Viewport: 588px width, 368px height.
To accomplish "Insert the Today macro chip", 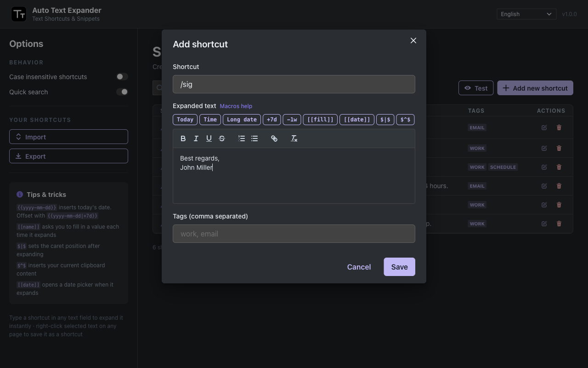I will (185, 120).
